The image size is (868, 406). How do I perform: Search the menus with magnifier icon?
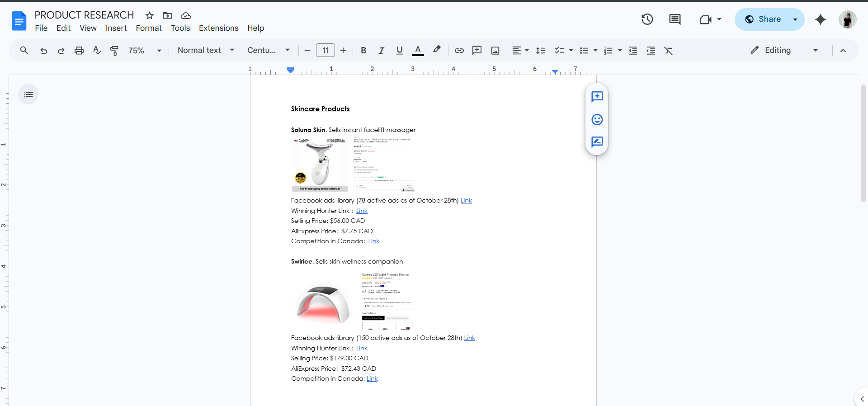pos(24,50)
